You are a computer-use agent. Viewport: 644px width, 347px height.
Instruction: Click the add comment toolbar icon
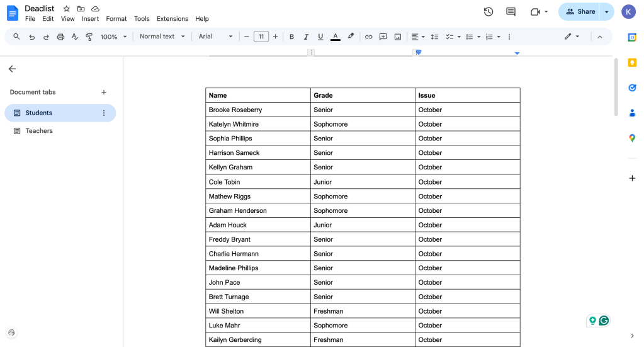383,37
